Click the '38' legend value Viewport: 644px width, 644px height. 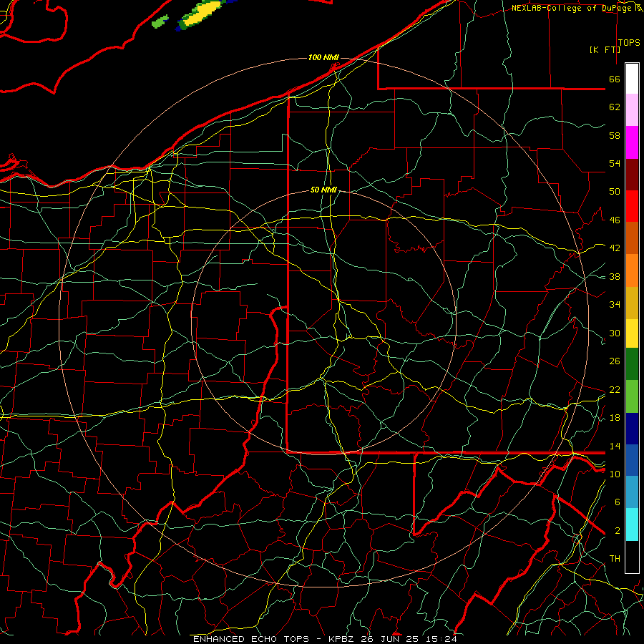615,277
